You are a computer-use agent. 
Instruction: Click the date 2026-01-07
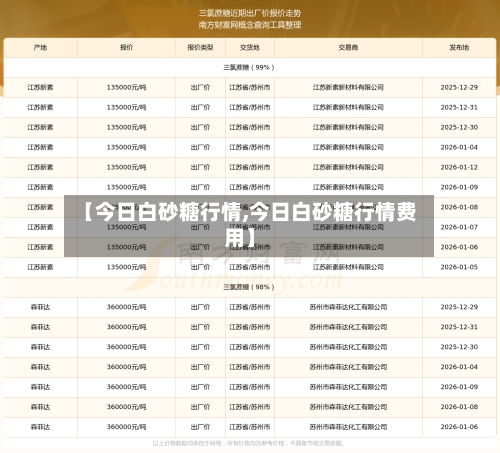459,227
